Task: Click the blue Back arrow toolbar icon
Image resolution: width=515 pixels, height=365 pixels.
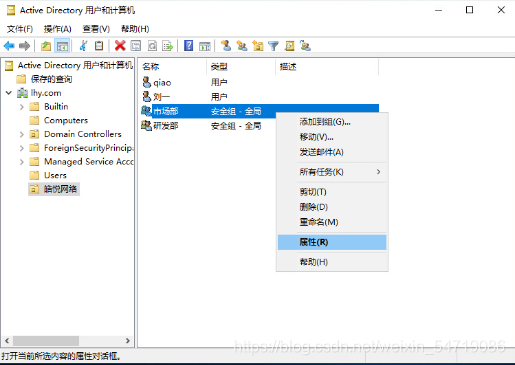Action: [9, 46]
